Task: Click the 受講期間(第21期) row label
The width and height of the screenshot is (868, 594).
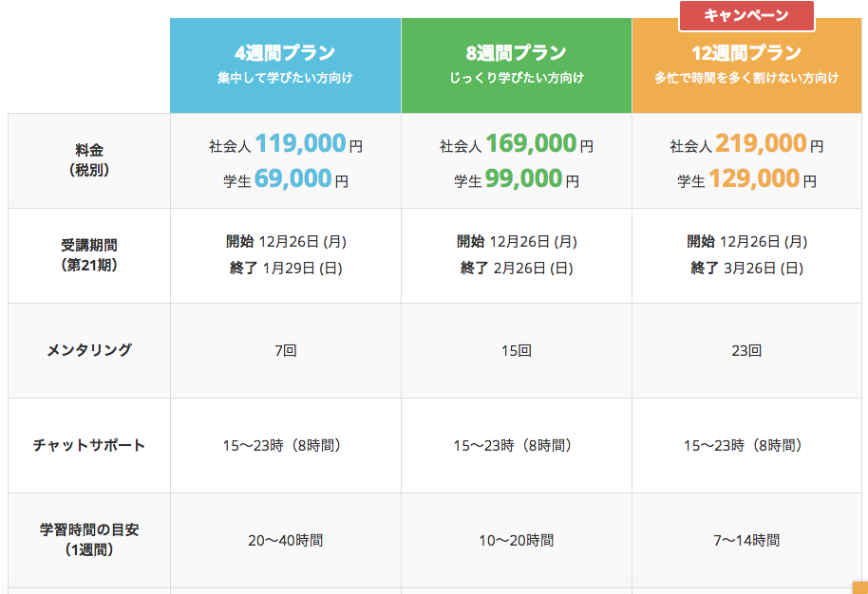Action: [89, 255]
